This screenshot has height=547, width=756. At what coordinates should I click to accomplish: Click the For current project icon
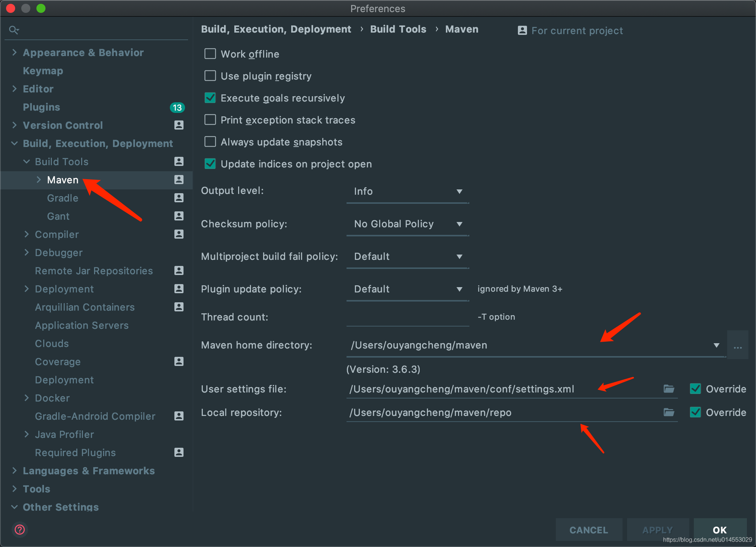(522, 30)
